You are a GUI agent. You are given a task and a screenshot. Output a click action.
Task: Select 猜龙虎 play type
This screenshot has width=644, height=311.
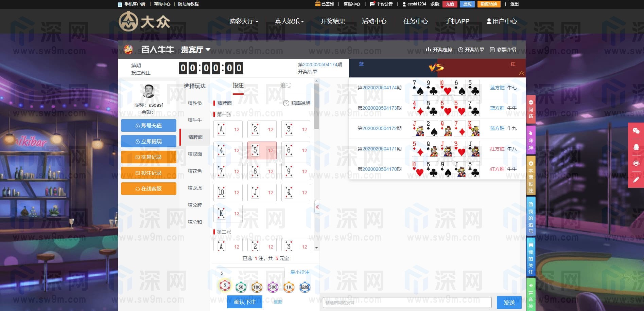[195, 188]
